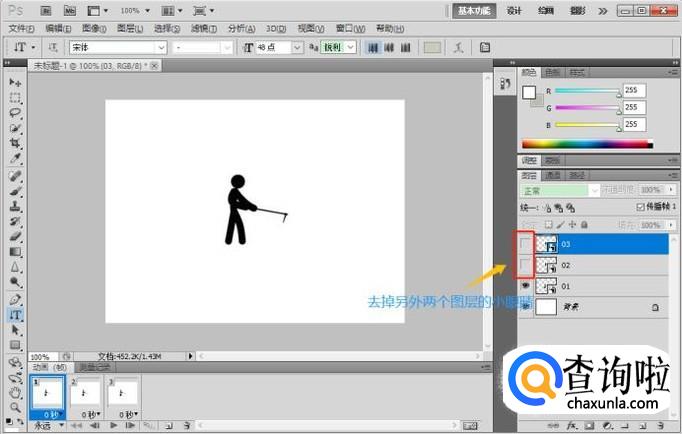Open the font family dropdown showing 宋体
The image size is (682, 434).
pos(116,47)
